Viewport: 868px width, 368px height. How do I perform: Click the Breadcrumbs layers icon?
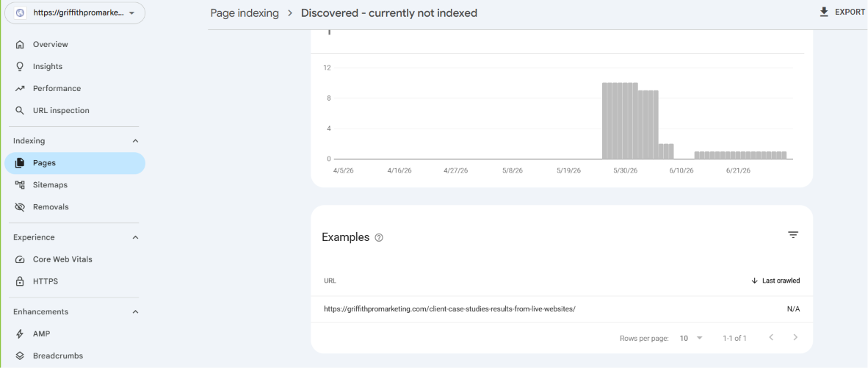click(20, 356)
